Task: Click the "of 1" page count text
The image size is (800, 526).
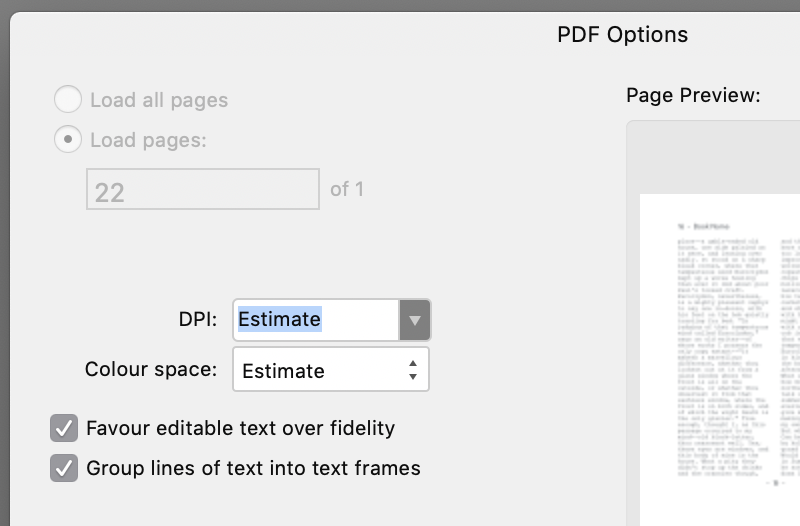Action: click(347, 189)
